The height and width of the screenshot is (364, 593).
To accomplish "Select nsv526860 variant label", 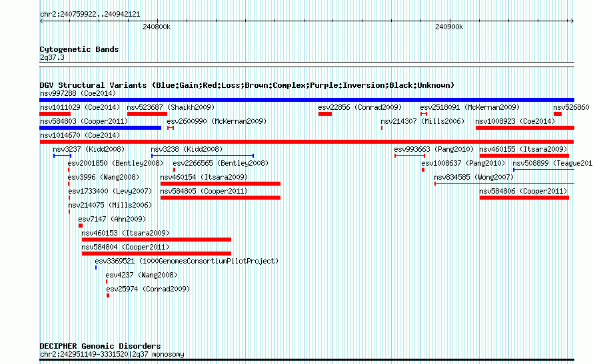I will point(571,108).
